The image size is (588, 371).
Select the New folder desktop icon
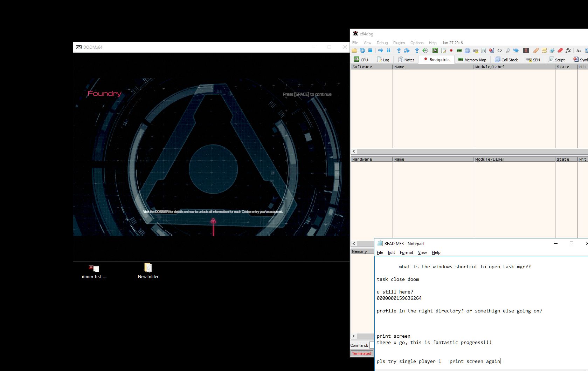(x=148, y=271)
